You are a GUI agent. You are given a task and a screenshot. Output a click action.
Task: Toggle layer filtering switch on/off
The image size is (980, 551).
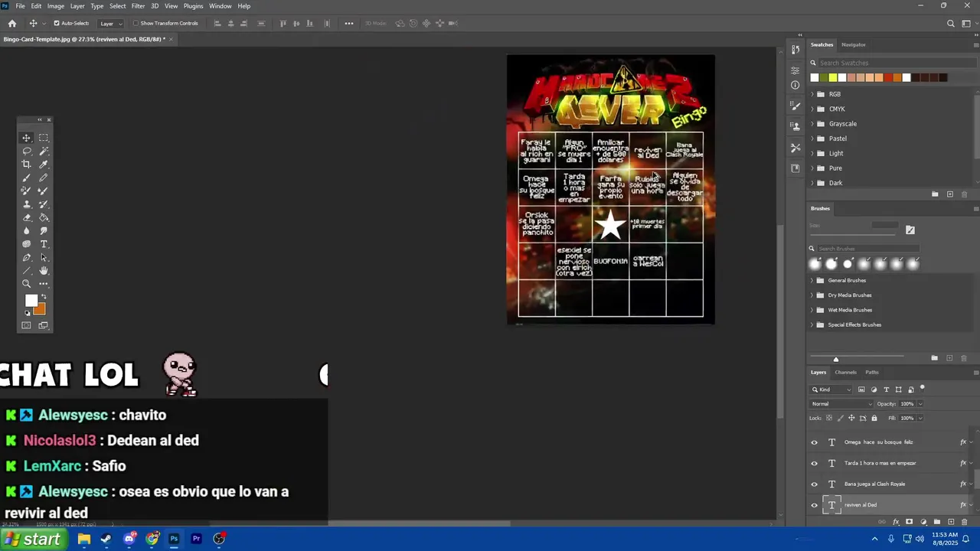click(x=923, y=388)
